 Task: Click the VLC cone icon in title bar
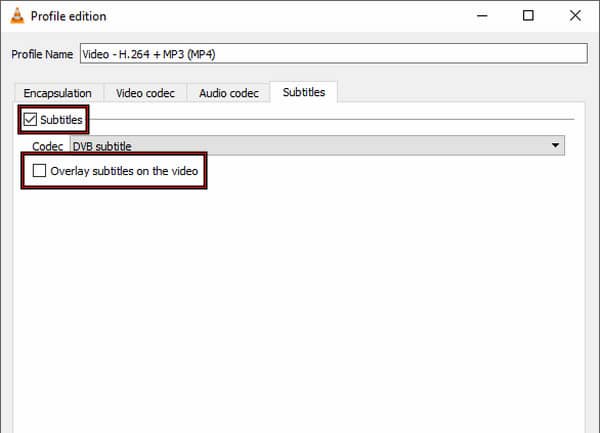[x=17, y=16]
